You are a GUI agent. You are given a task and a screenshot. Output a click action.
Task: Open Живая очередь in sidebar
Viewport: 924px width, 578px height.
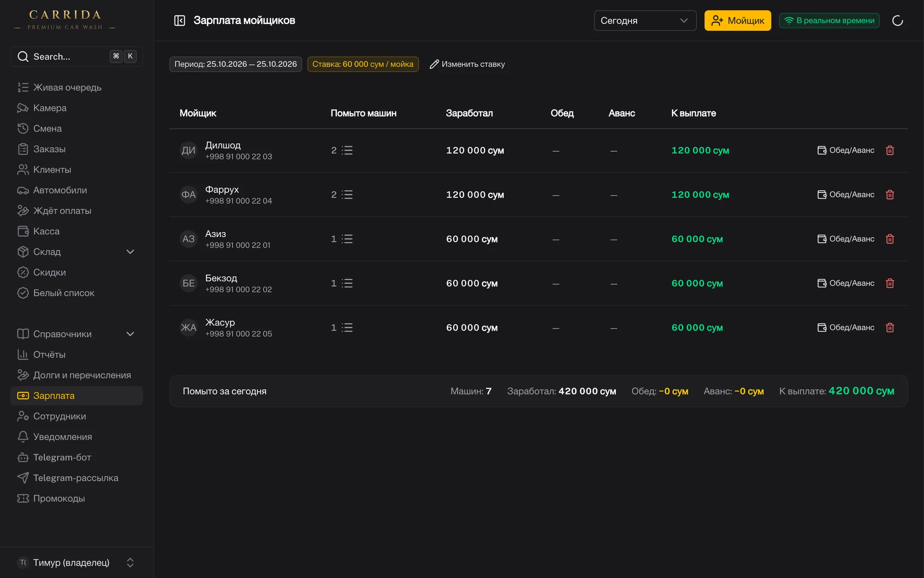[x=77, y=87]
